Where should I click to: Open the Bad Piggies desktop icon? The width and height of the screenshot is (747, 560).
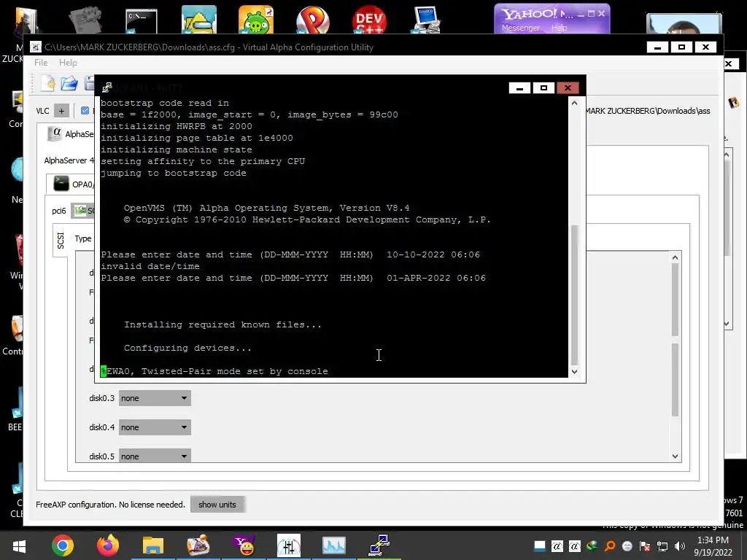coord(256,20)
